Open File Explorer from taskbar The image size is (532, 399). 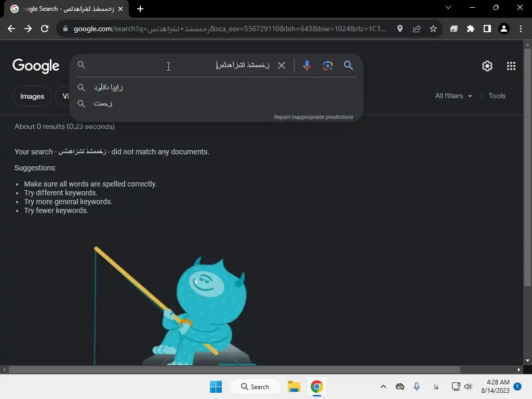(294, 387)
